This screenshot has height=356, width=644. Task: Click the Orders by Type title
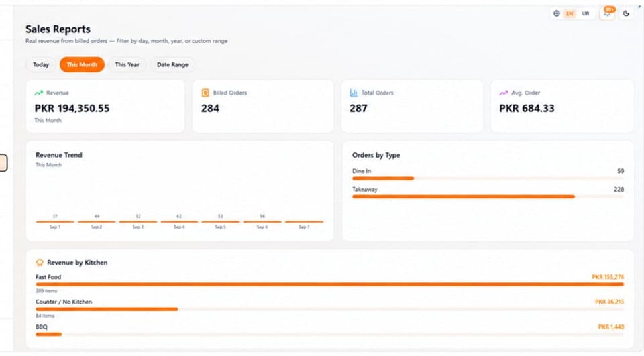pyautogui.click(x=376, y=155)
